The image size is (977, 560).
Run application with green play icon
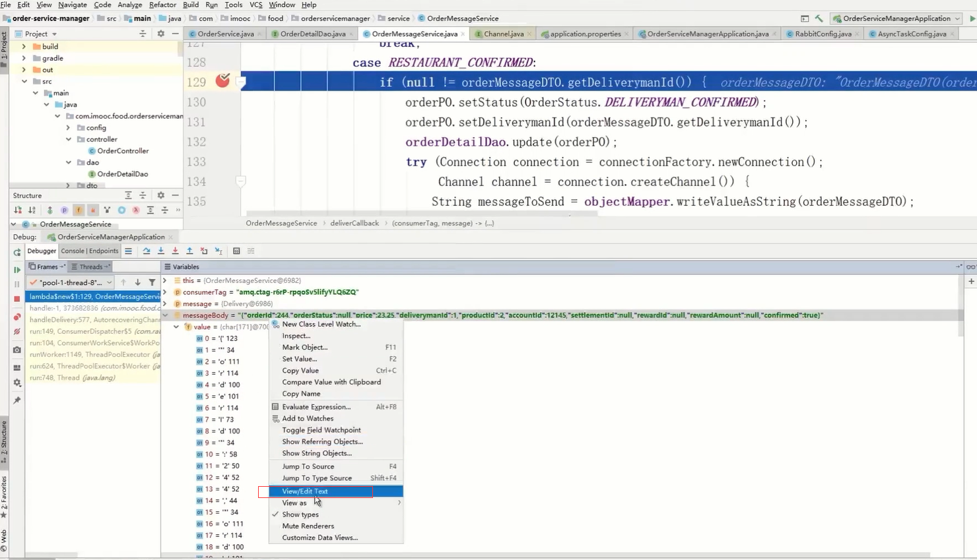tap(972, 18)
